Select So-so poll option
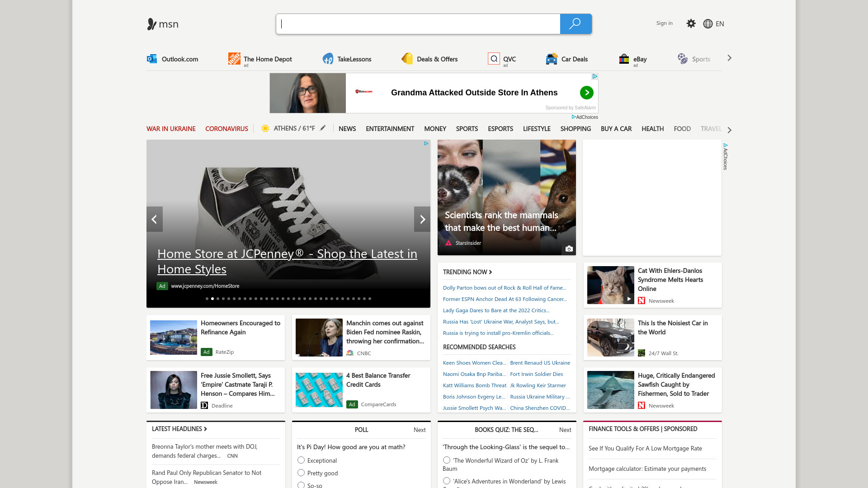This screenshot has width=868, height=488. coord(301,485)
